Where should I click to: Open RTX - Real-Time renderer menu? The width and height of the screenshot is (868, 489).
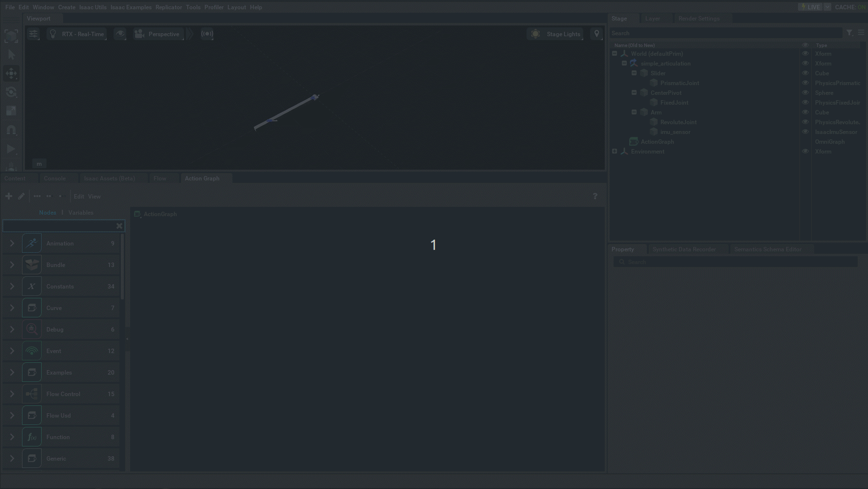point(77,34)
